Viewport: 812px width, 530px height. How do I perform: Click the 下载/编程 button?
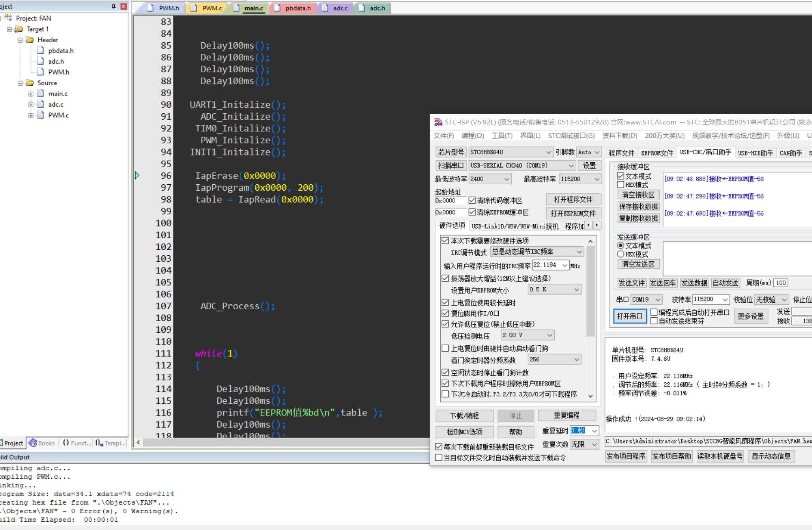(464, 415)
